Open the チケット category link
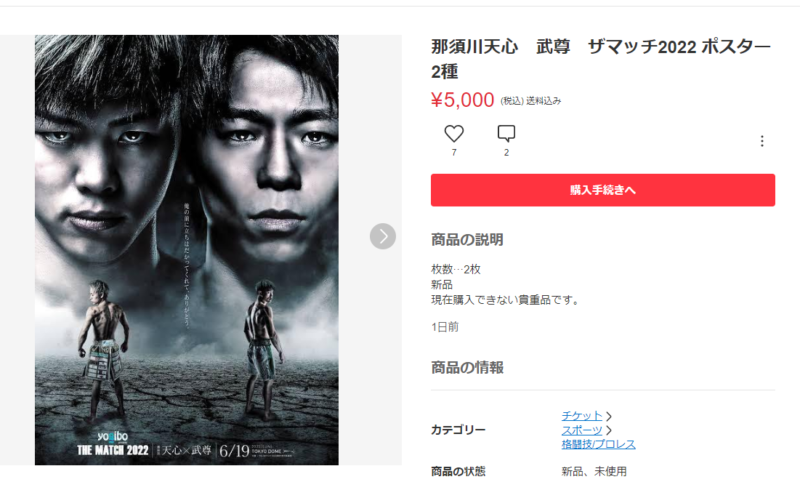The image size is (800, 490). click(x=582, y=416)
